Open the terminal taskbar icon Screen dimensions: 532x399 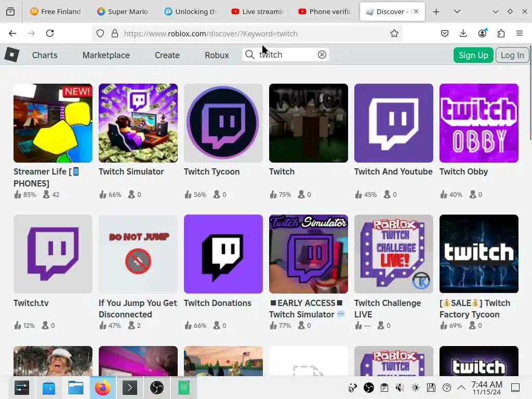tap(129, 388)
